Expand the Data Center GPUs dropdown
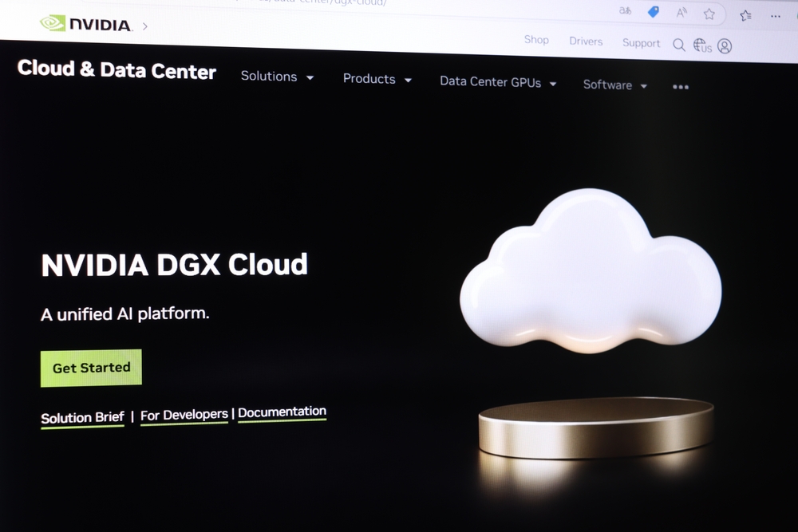This screenshot has width=798, height=532. coord(498,82)
